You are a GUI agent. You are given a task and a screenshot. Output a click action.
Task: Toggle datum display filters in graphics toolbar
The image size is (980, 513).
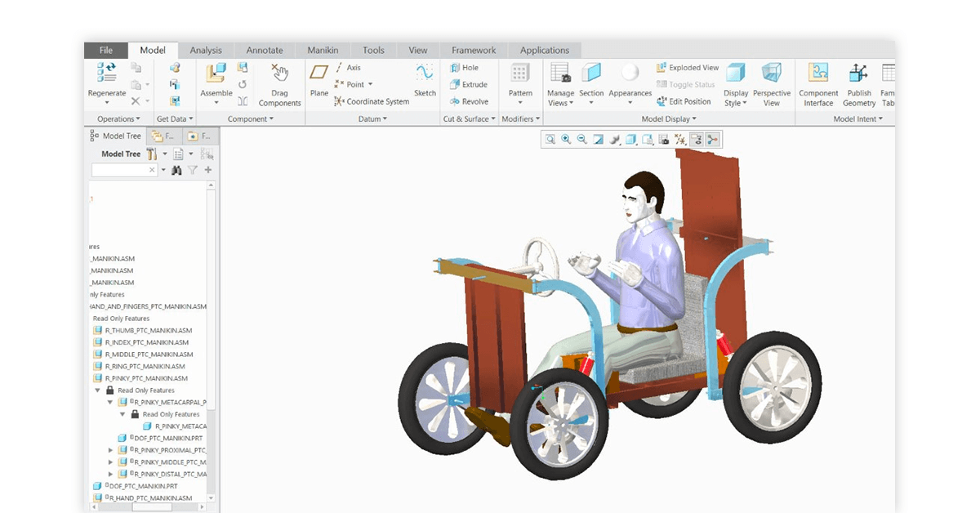pos(680,140)
